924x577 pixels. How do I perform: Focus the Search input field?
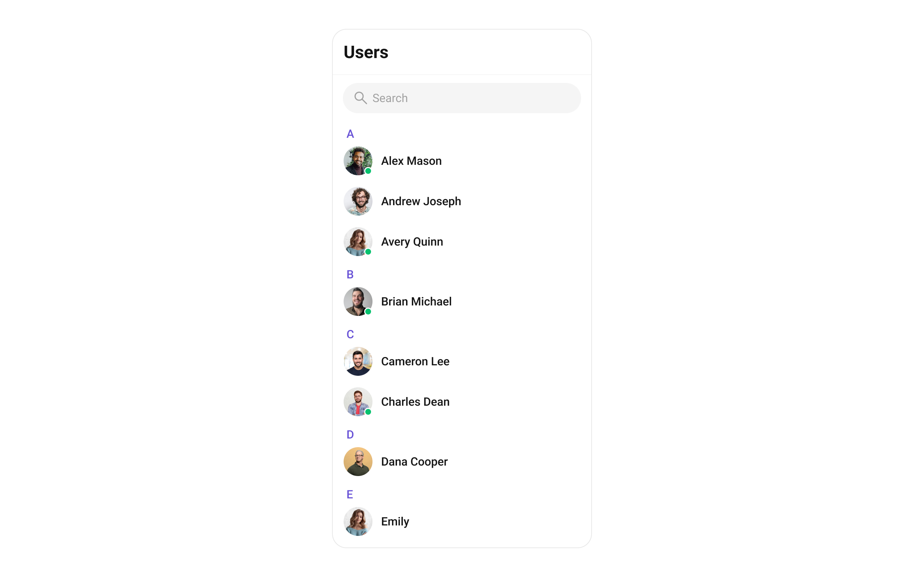tap(462, 98)
